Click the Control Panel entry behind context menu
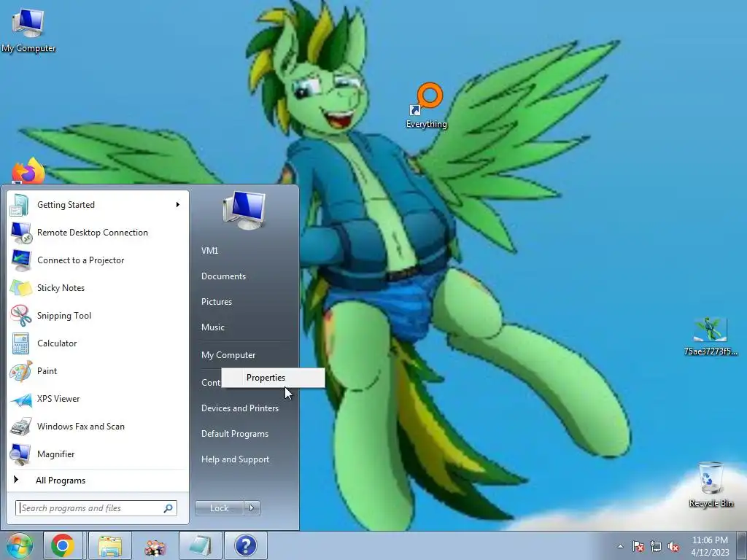 pyautogui.click(x=211, y=383)
